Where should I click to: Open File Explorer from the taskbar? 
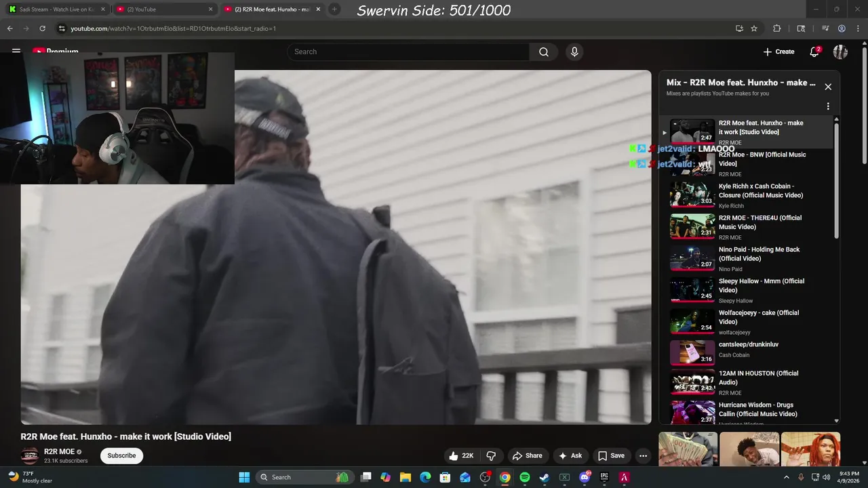click(x=405, y=477)
